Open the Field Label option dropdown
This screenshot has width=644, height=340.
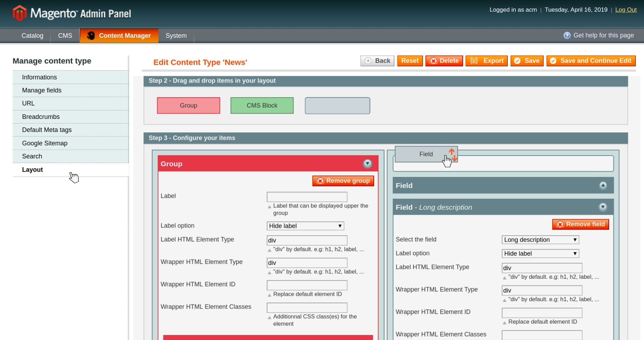540,253
